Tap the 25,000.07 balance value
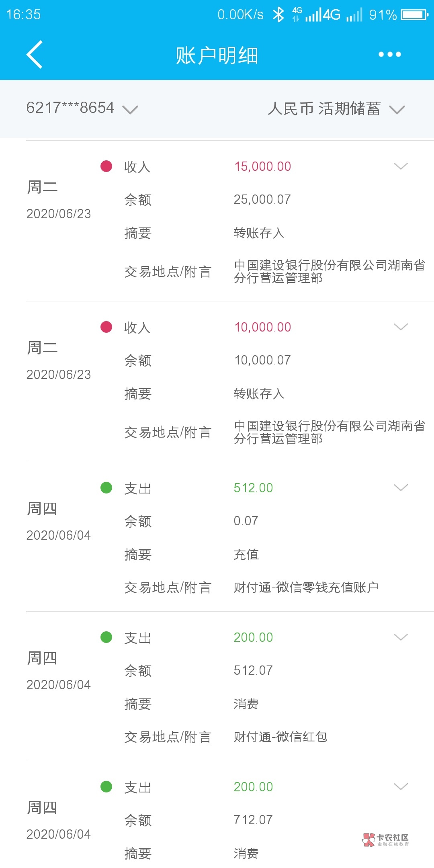Image resolution: width=434 pixels, height=868 pixels. click(x=262, y=199)
